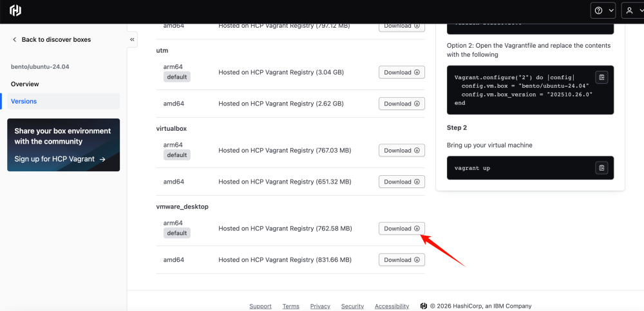644x311 pixels.
Task: Click the default badge under virtualbox arm64
Action: [177, 155]
